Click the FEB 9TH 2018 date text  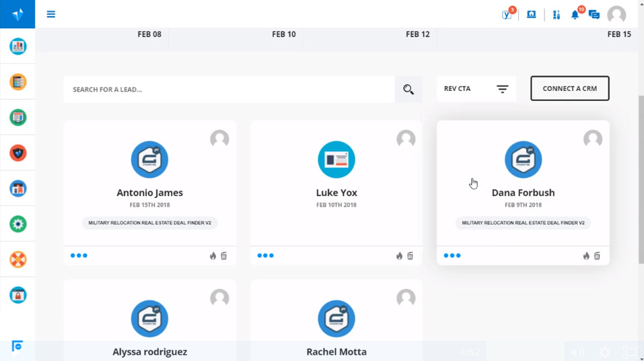coord(524,205)
